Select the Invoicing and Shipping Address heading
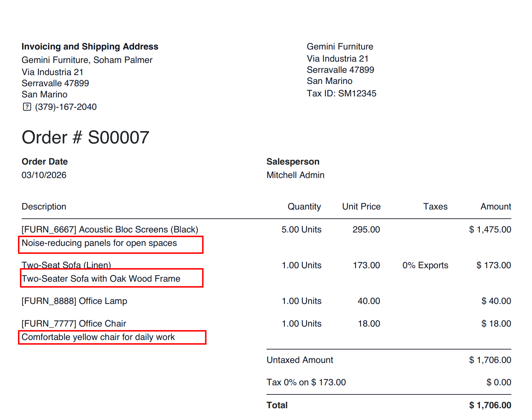The width and height of the screenshot is (532, 420). [x=90, y=47]
